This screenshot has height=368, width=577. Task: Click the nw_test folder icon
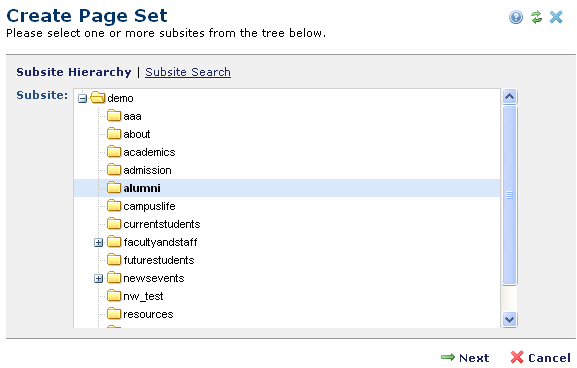click(x=114, y=296)
